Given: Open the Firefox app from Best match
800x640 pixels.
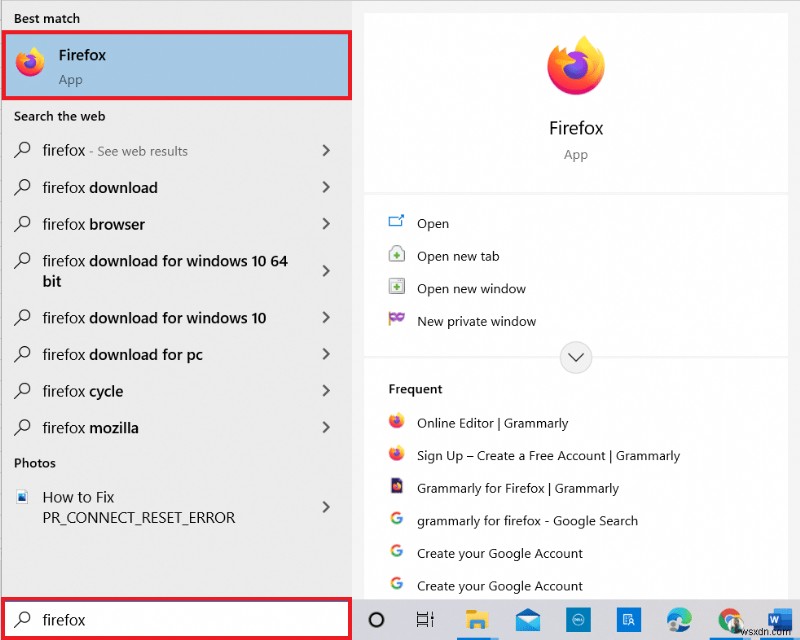Looking at the screenshot, I should click(x=177, y=64).
